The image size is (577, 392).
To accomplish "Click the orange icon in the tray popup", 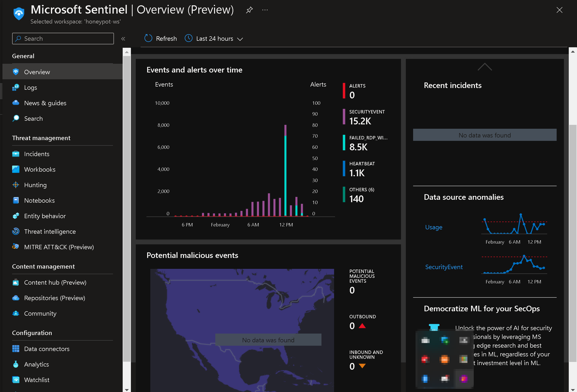I will pyautogui.click(x=444, y=359).
